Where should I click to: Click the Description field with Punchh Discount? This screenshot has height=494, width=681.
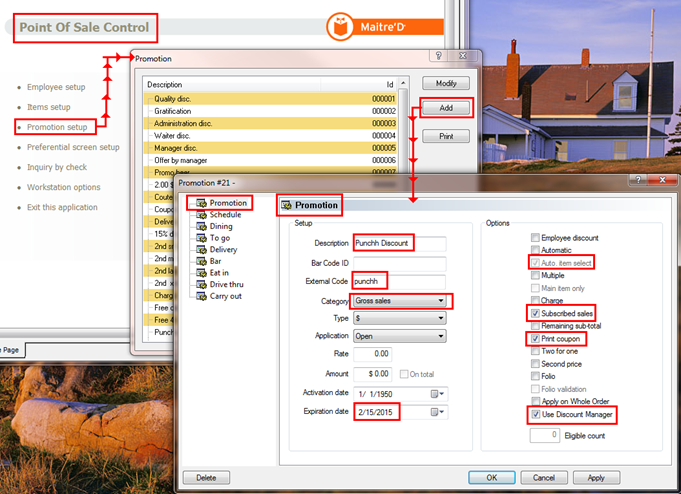tap(400, 243)
